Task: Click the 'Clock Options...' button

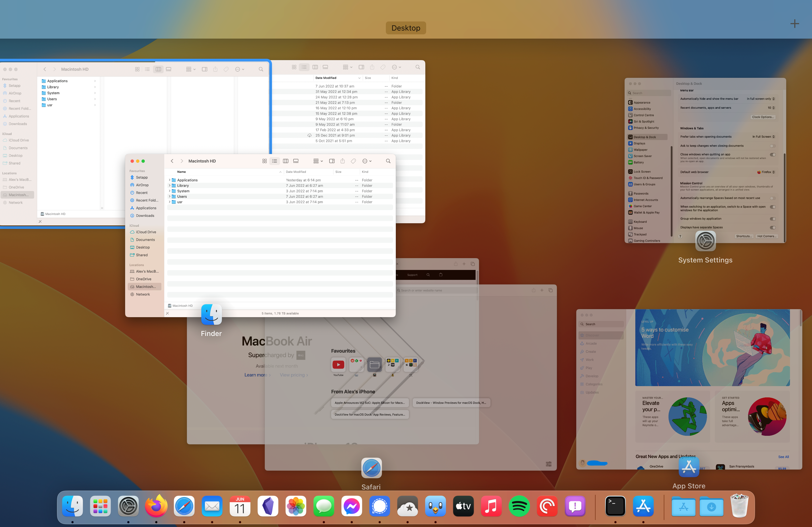Action: (763, 117)
